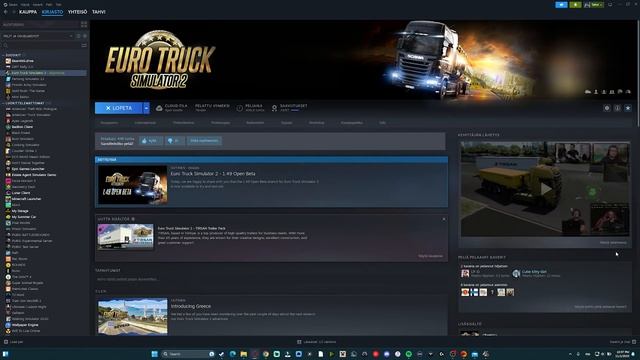Vote thumbs down Ei on recommendation
Viewport: 640px width, 360px height.
174,140
